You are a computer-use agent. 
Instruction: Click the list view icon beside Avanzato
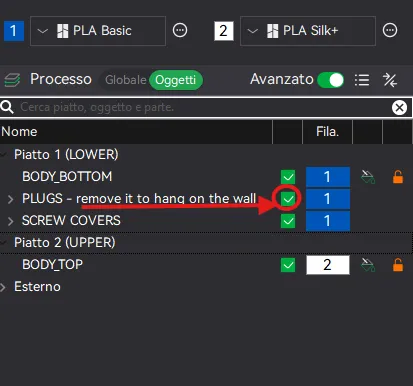(x=362, y=80)
